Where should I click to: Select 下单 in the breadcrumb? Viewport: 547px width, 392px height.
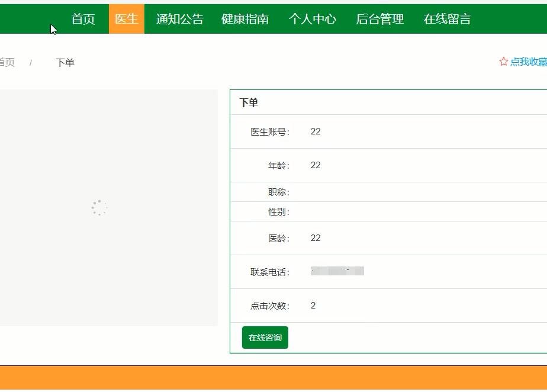click(x=65, y=62)
